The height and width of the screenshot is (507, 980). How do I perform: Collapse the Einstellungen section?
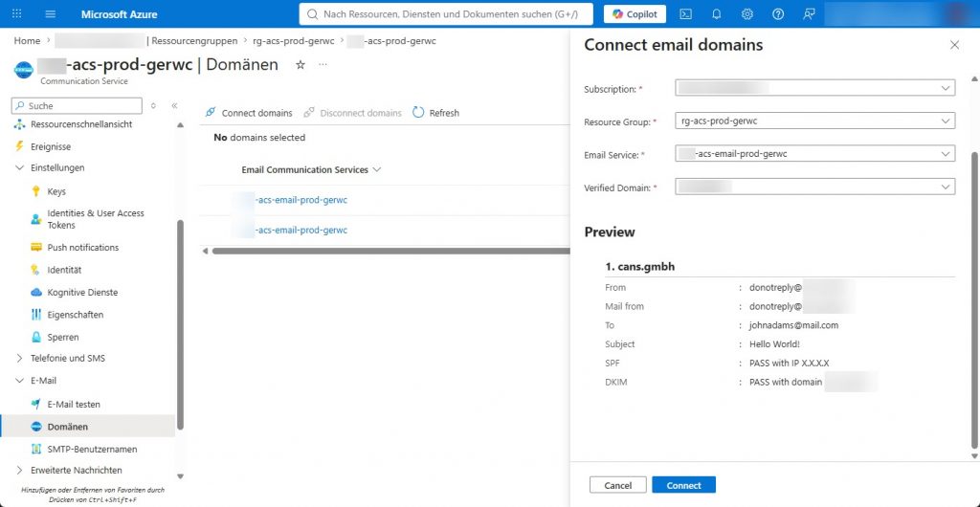(x=57, y=167)
